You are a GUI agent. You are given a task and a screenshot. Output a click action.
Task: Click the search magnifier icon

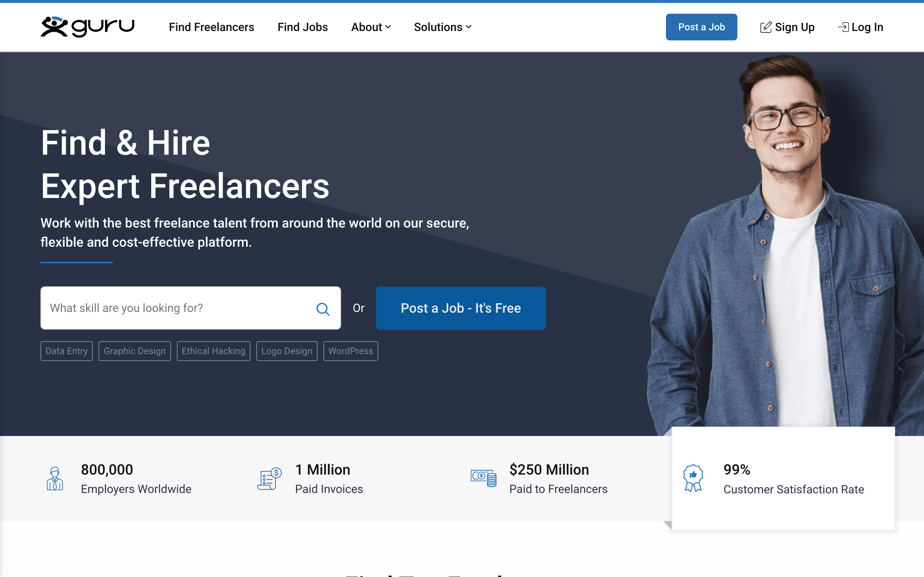pyautogui.click(x=323, y=308)
